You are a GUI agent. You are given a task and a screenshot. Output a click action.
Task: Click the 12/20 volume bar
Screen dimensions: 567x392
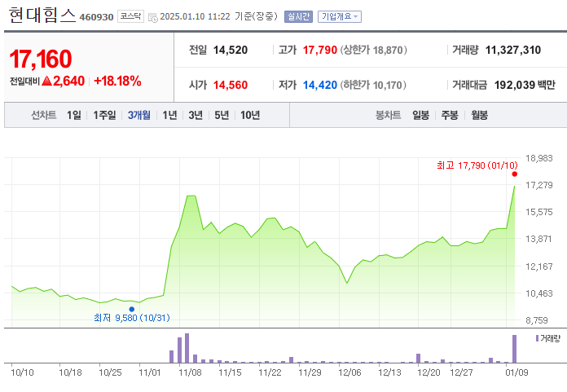(419, 358)
